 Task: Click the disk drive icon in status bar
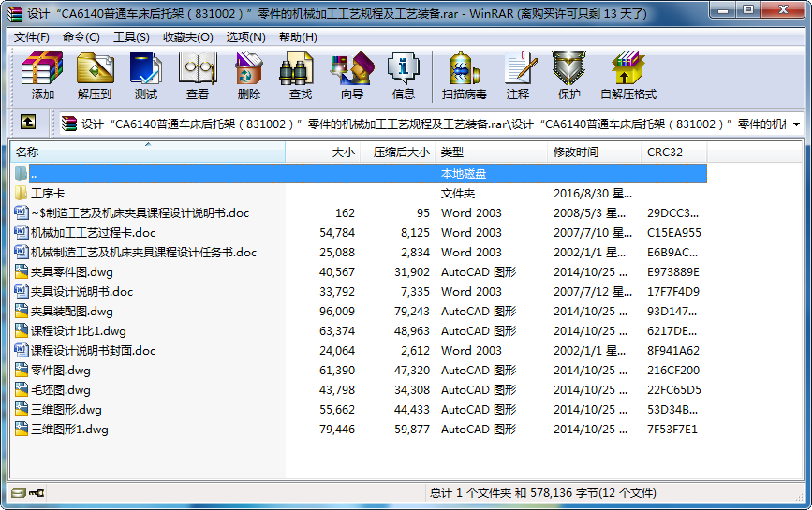coord(19,493)
